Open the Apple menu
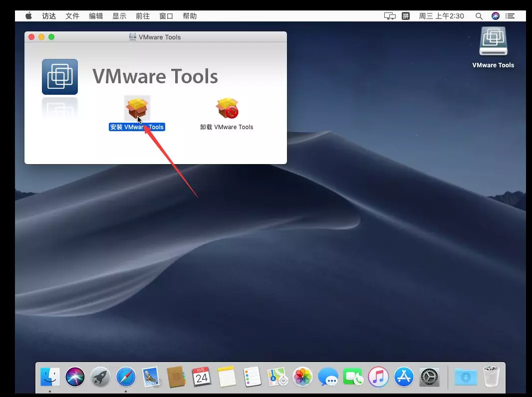Image resolution: width=532 pixels, height=397 pixels. (x=28, y=15)
